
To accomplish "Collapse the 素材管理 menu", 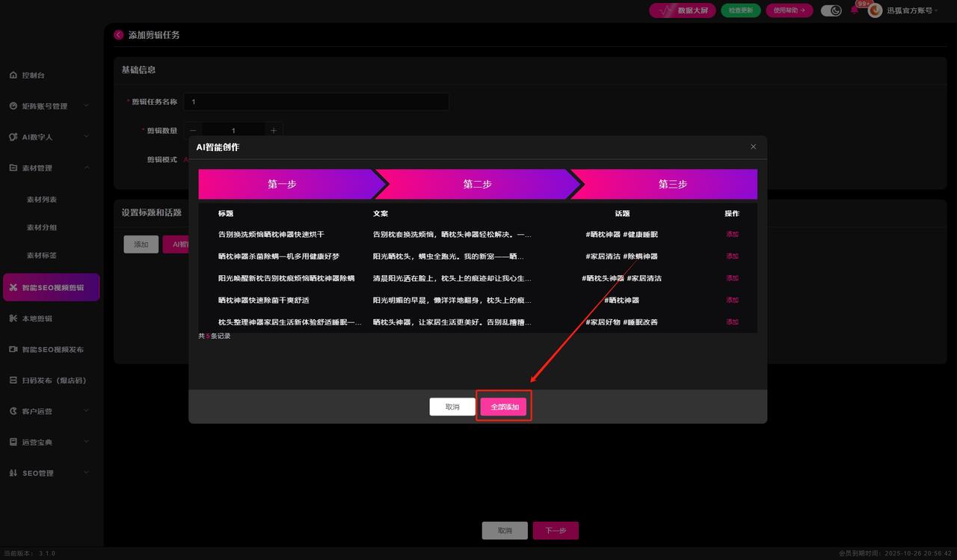I will point(86,168).
